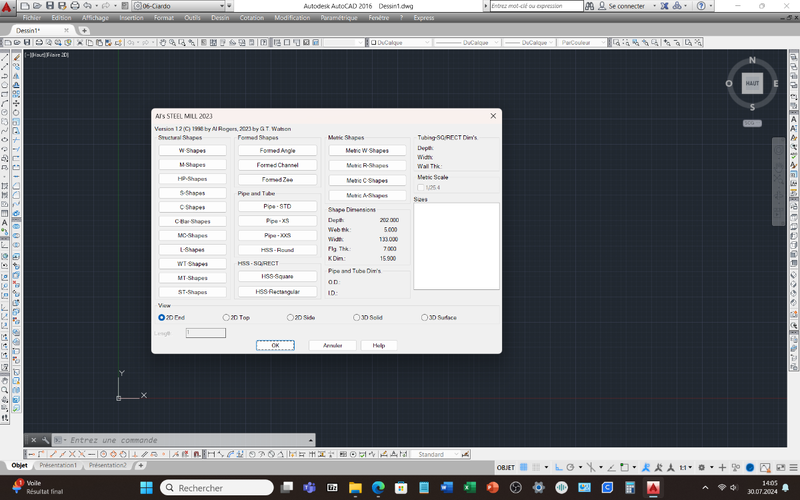Open the Cotation menu
Screen dimensions: 800x500
point(252,18)
